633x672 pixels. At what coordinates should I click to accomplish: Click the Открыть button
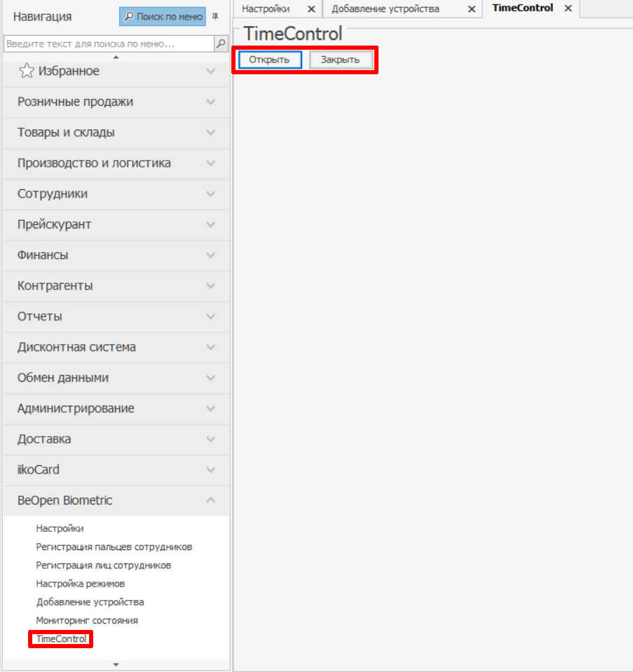click(270, 60)
